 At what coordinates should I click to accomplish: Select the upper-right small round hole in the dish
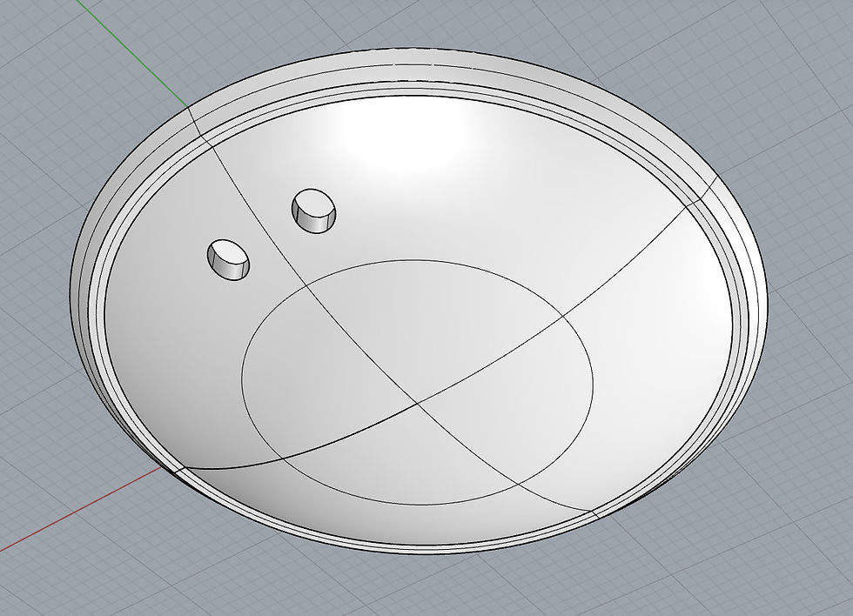(314, 211)
